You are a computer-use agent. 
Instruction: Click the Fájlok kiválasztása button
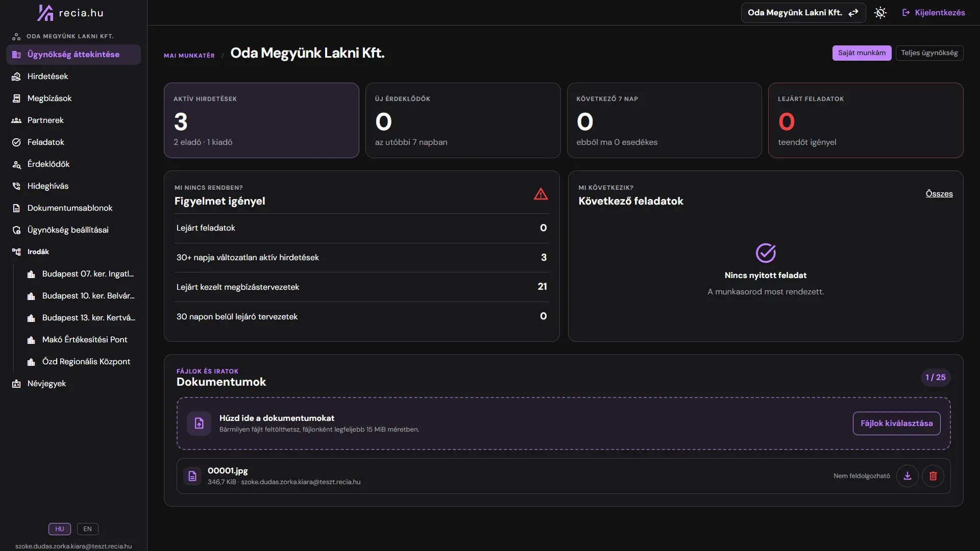[x=896, y=423]
